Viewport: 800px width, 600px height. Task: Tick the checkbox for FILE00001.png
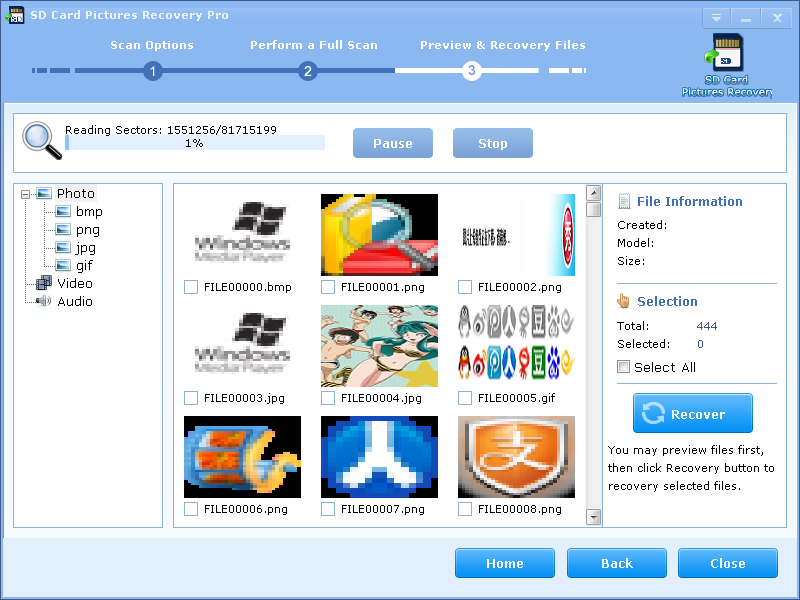pyautogui.click(x=328, y=287)
